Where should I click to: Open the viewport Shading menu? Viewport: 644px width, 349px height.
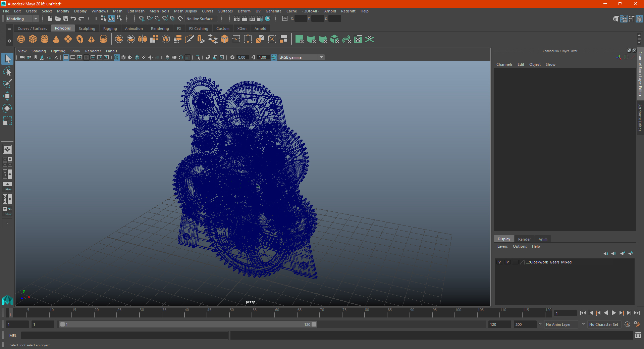(x=39, y=51)
